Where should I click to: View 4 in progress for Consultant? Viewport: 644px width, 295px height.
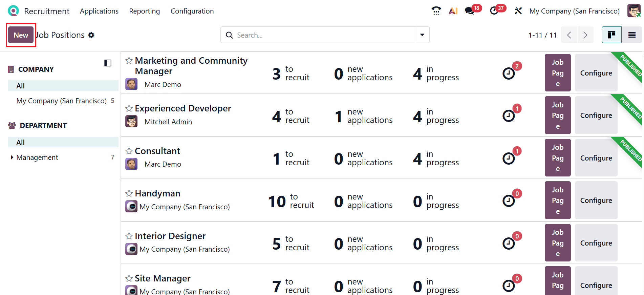[436, 158]
